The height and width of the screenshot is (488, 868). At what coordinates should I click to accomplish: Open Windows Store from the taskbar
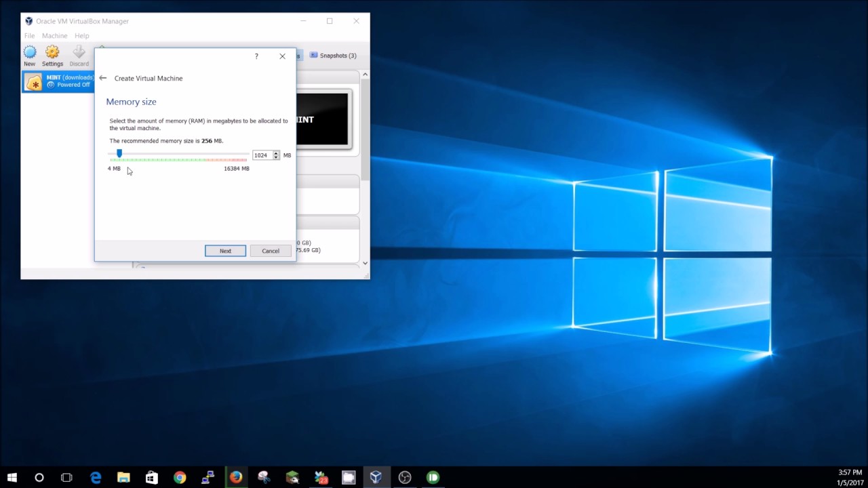point(151,477)
